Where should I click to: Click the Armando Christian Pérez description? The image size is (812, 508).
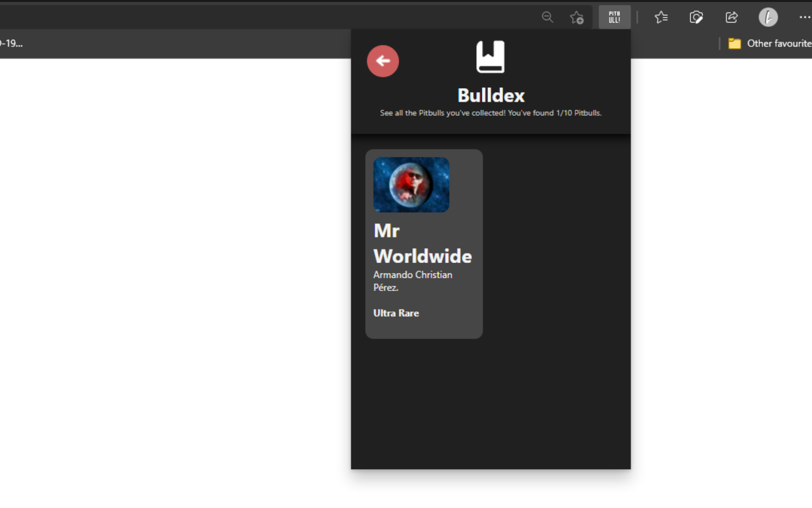coord(412,281)
